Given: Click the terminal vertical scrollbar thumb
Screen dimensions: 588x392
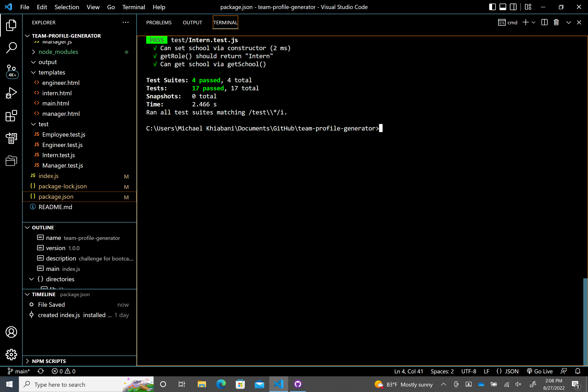Looking at the screenshot, I should coord(585,321).
